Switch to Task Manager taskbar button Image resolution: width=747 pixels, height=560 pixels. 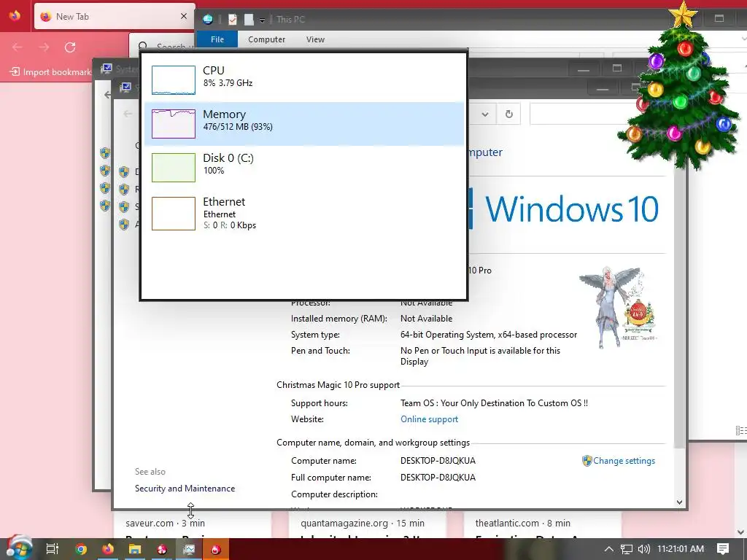pyautogui.click(x=189, y=549)
